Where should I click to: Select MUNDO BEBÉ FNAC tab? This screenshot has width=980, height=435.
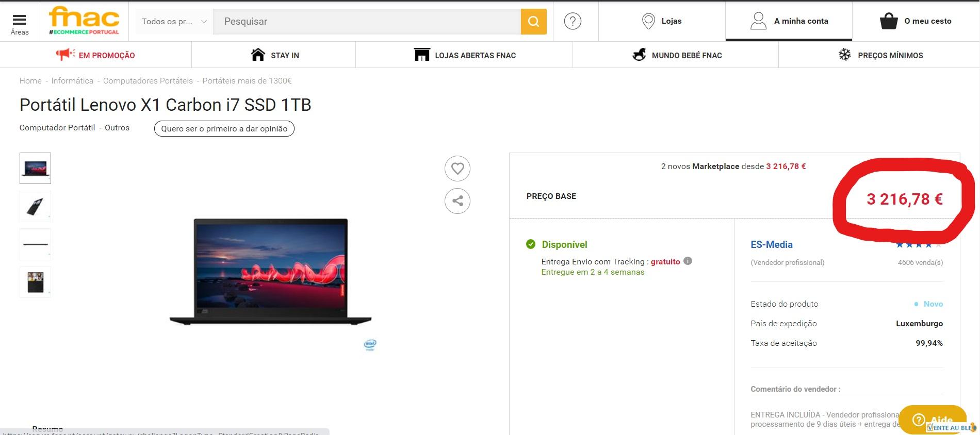click(677, 55)
